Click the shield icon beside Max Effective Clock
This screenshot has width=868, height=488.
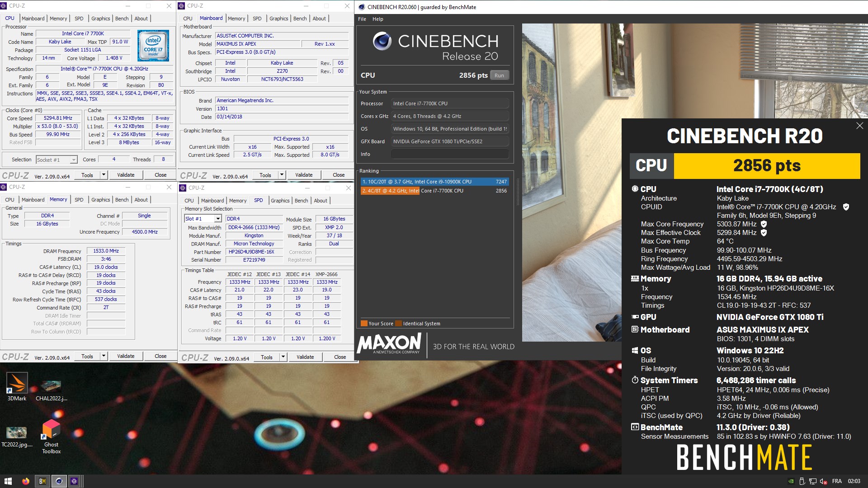(764, 233)
